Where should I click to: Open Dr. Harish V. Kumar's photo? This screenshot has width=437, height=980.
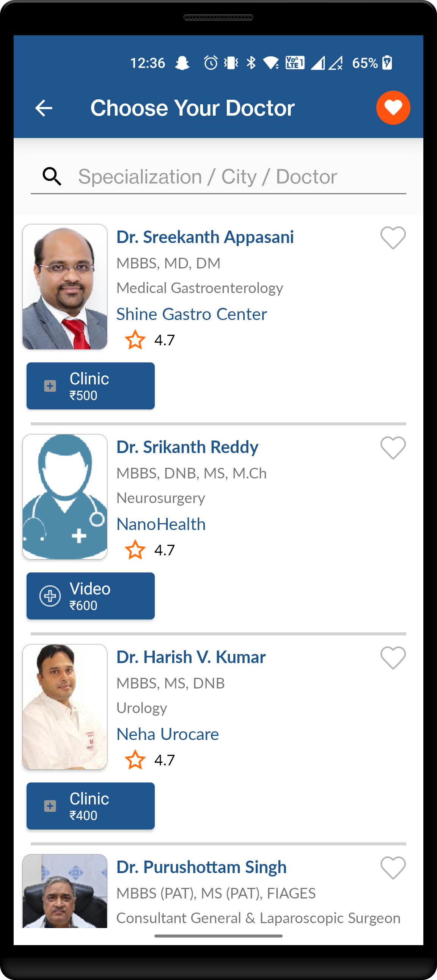pyautogui.click(x=65, y=707)
